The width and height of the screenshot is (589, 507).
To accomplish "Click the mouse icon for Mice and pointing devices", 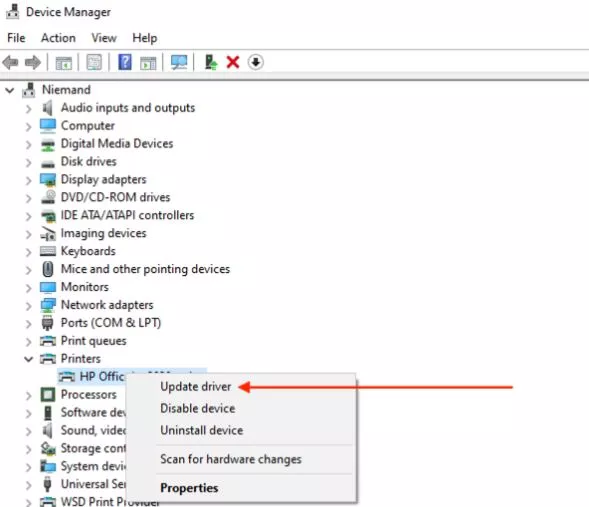I will [x=48, y=269].
